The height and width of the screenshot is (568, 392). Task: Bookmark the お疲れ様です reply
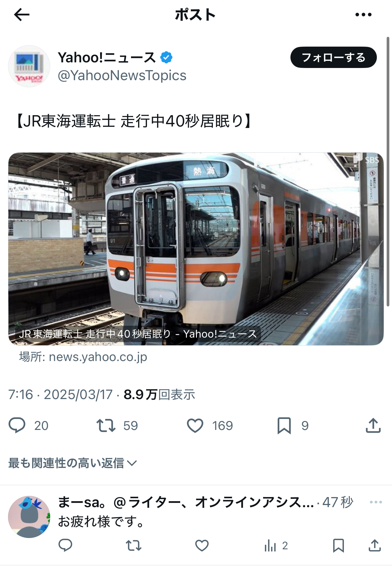coord(339,545)
